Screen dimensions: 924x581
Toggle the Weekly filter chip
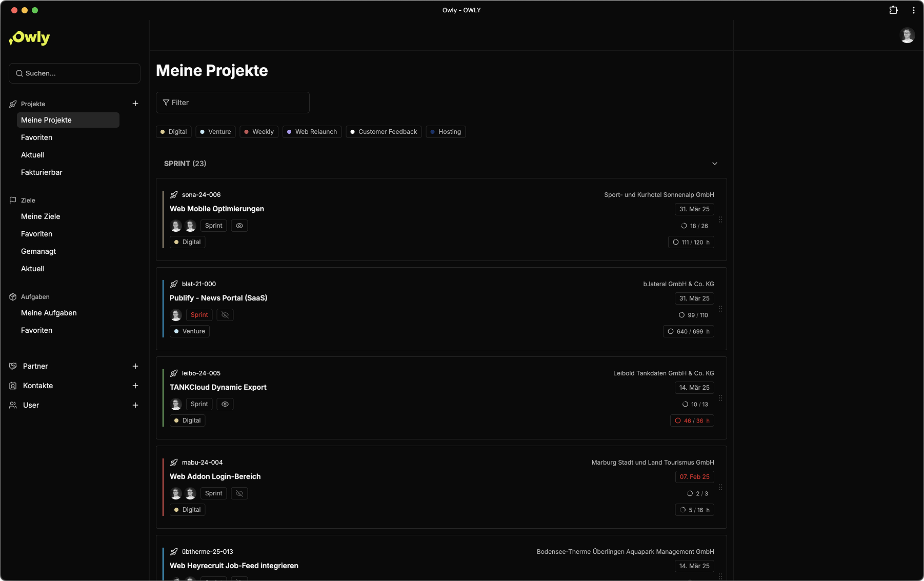pos(259,132)
